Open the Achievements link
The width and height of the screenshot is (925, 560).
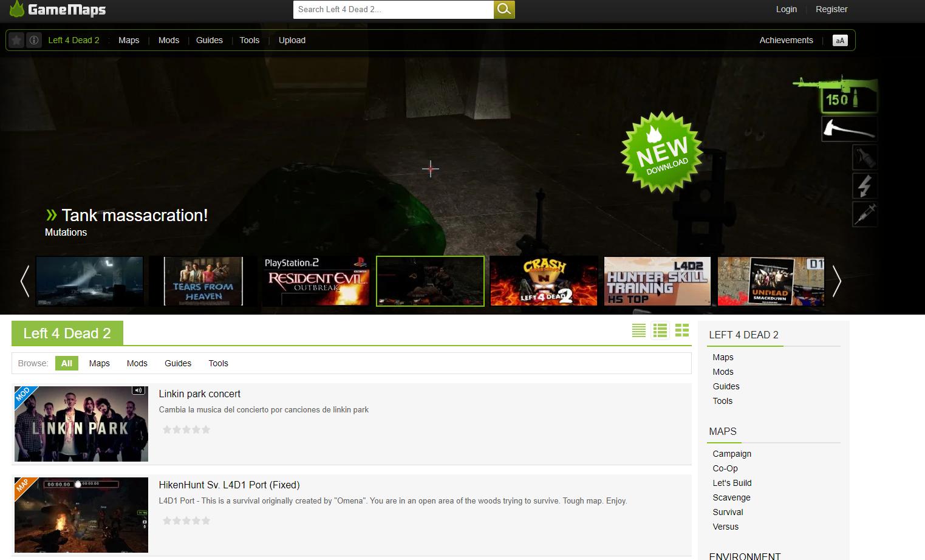pyautogui.click(x=786, y=40)
